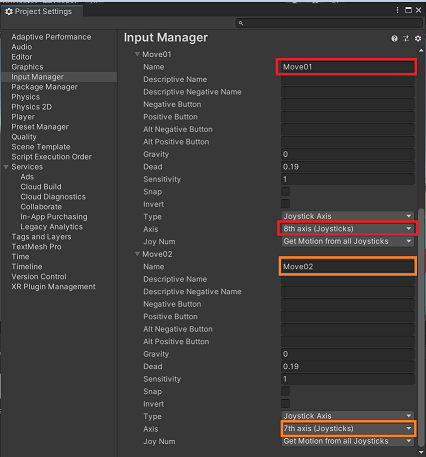Maximize the Project Settings window

point(408,10)
